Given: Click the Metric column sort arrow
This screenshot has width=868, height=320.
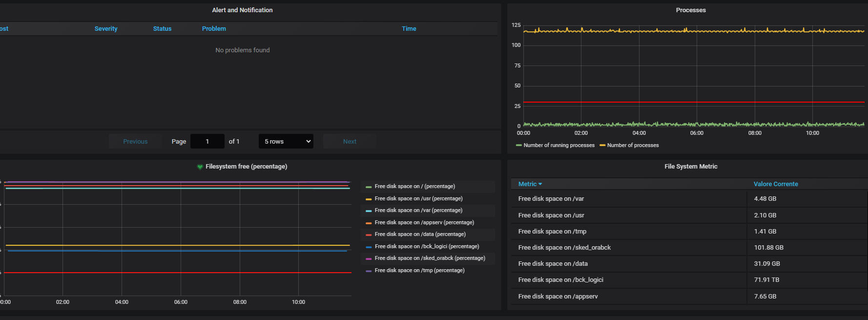Looking at the screenshot, I should (x=540, y=184).
